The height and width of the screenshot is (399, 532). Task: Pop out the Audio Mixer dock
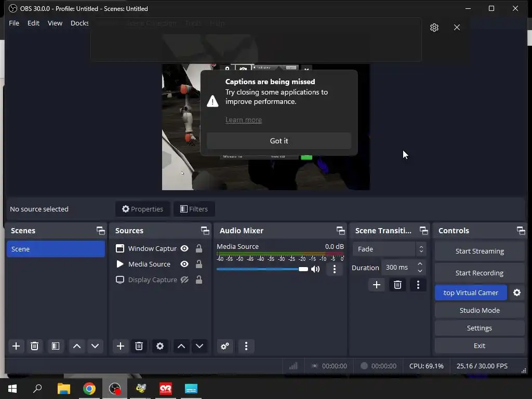click(341, 231)
